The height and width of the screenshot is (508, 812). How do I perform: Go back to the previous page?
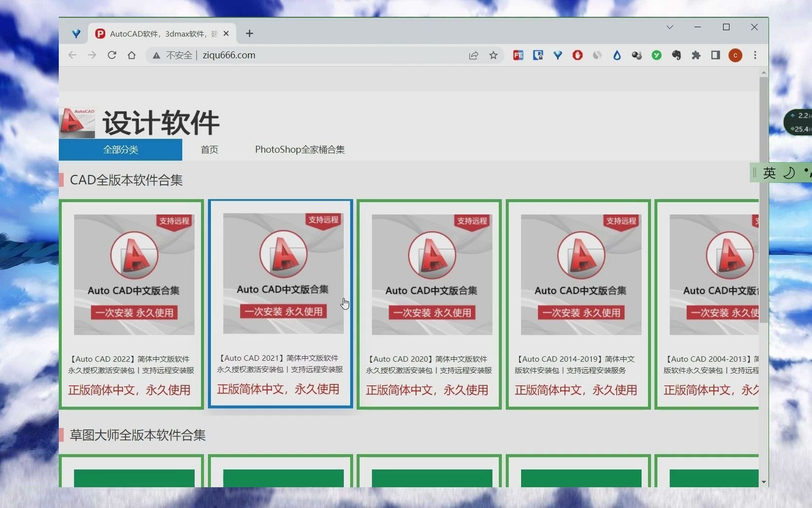click(x=73, y=55)
